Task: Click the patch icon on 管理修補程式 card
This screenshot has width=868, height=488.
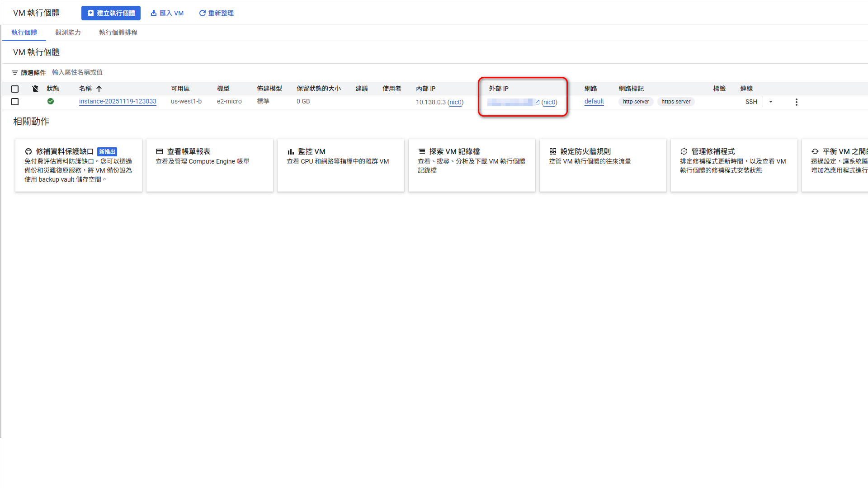Action: point(684,151)
